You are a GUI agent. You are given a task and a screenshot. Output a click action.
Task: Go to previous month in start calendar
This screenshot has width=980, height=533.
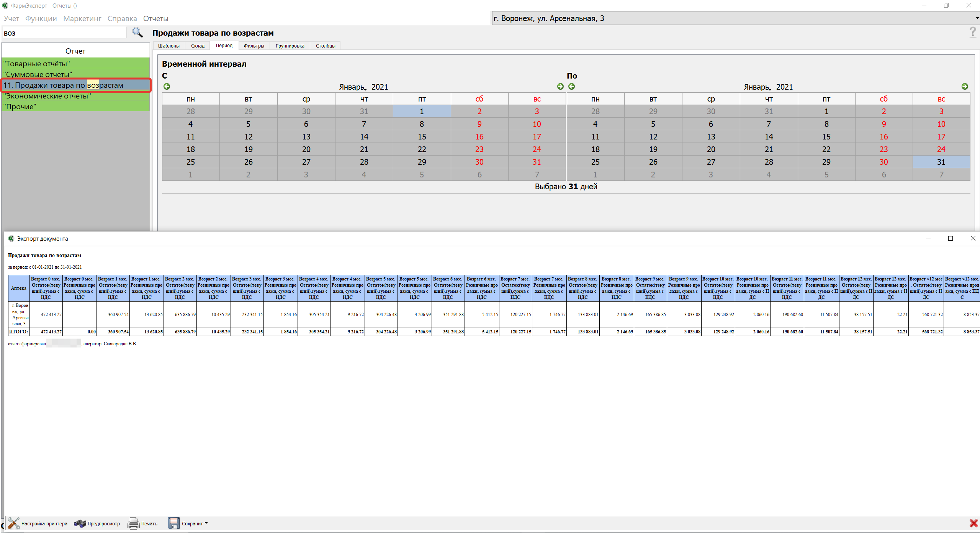167,87
